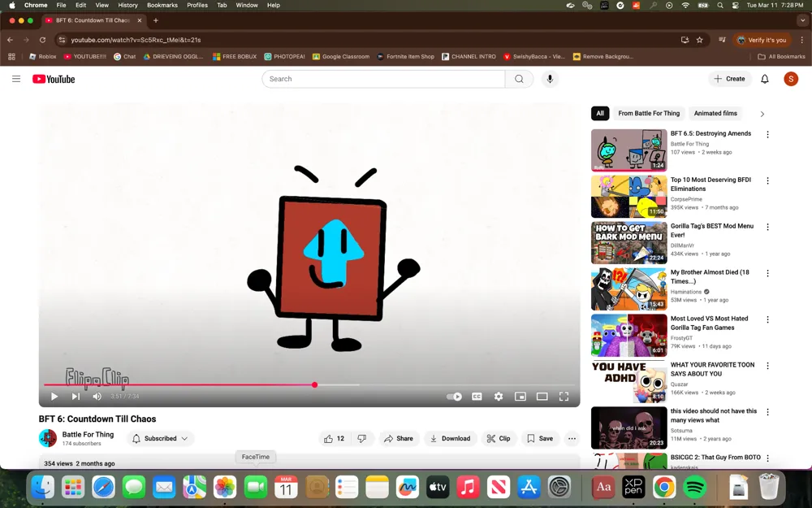812x508 pixels.
Task: Select the All filter chip
Action: coord(600,113)
